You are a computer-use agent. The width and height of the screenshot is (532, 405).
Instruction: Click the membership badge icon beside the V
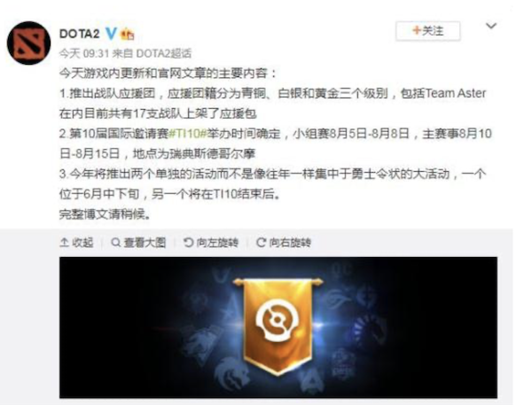pyautogui.click(x=128, y=34)
